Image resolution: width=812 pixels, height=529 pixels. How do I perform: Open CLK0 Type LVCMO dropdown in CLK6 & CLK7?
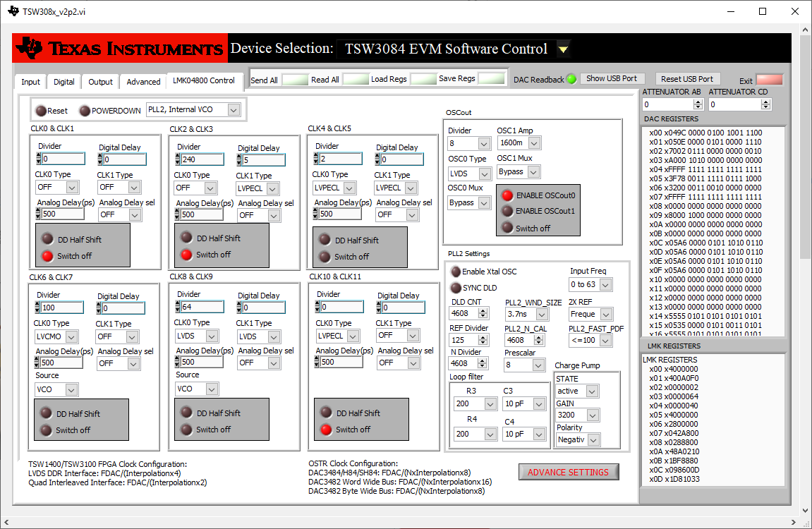[x=71, y=336]
